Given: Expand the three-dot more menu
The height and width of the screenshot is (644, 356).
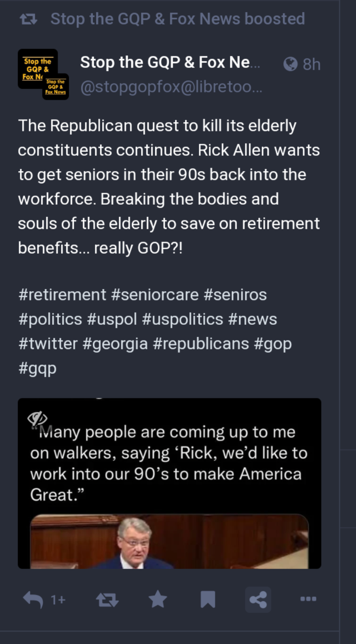Looking at the screenshot, I should tap(308, 599).
